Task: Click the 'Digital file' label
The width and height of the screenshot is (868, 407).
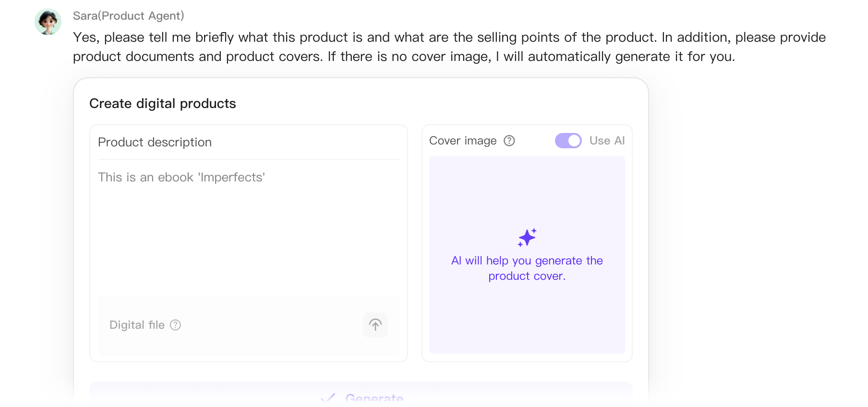Action: click(x=137, y=325)
